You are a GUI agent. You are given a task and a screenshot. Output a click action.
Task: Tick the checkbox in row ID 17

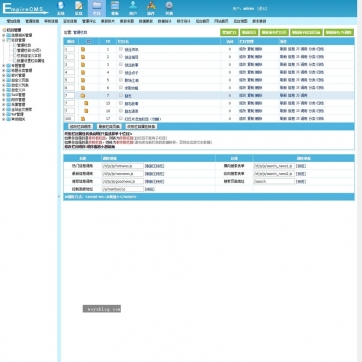[x=121, y=118]
